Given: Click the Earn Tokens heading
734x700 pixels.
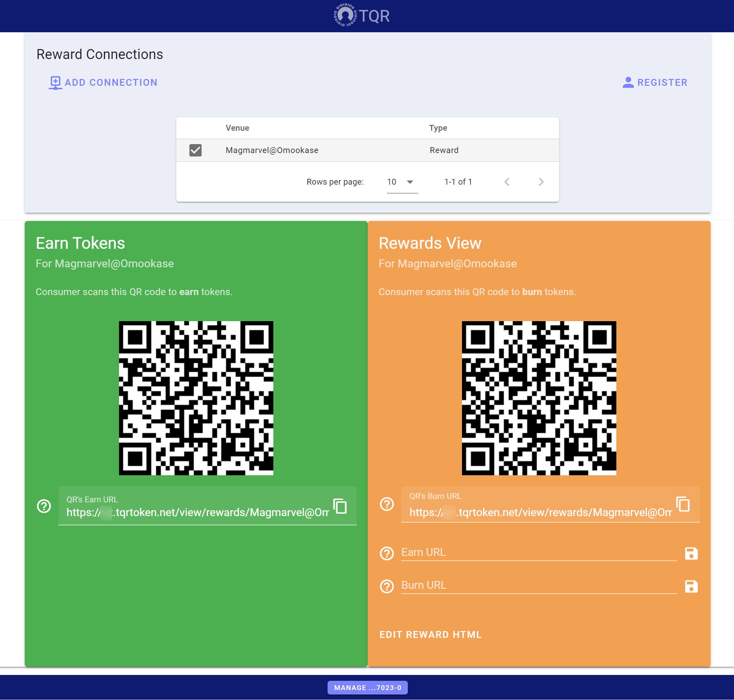Looking at the screenshot, I should [80, 243].
